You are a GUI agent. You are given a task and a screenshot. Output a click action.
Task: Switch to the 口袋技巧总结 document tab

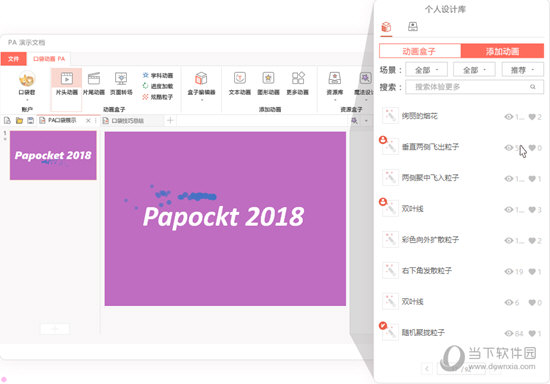127,121
